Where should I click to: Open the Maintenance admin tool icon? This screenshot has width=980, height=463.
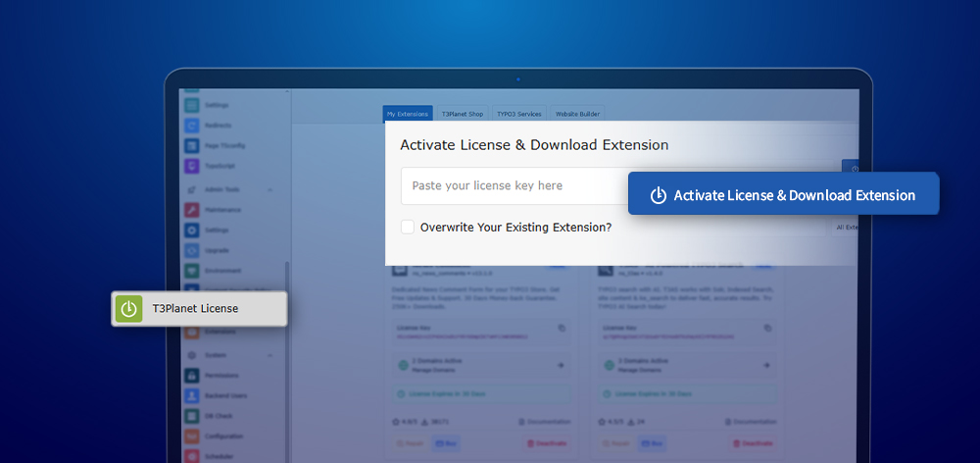[192, 209]
